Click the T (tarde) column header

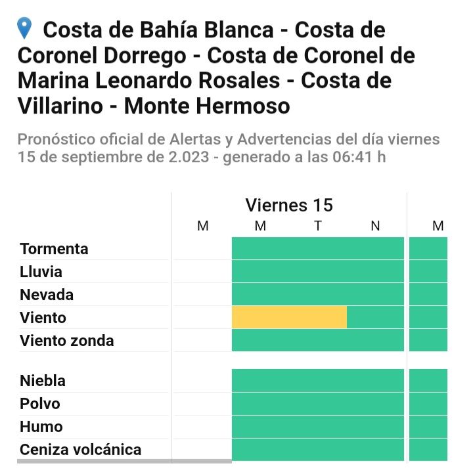(x=318, y=227)
